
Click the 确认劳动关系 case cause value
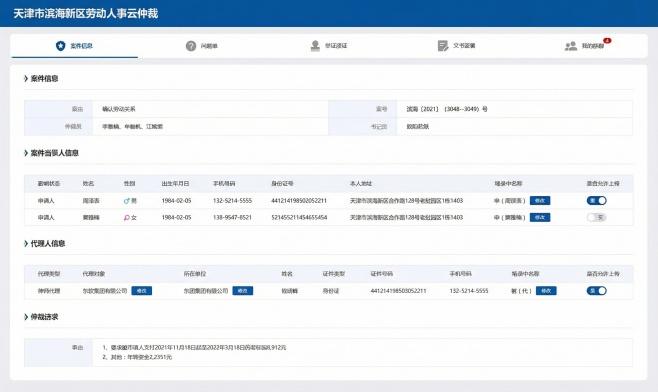click(119, 109)
